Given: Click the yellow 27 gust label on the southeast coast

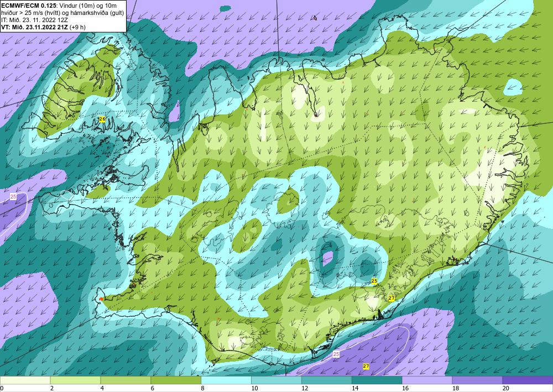Looking at the screenshot, I should pyautogui.click(x=391, y=298).
